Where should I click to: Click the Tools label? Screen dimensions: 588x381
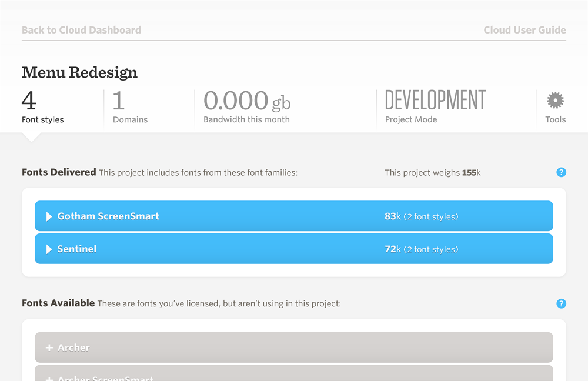click(556, 119)
